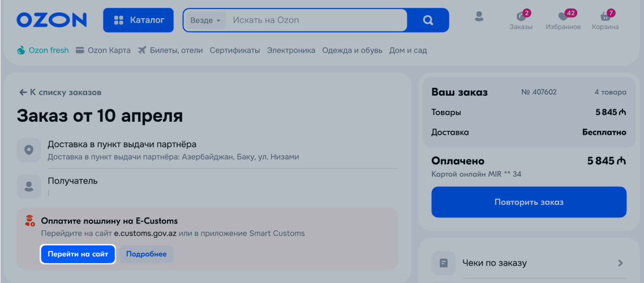Open Корзина cart icon
The height and width of the screenshot is (283, 644).
pyautogui.click(x=605, y=20)
